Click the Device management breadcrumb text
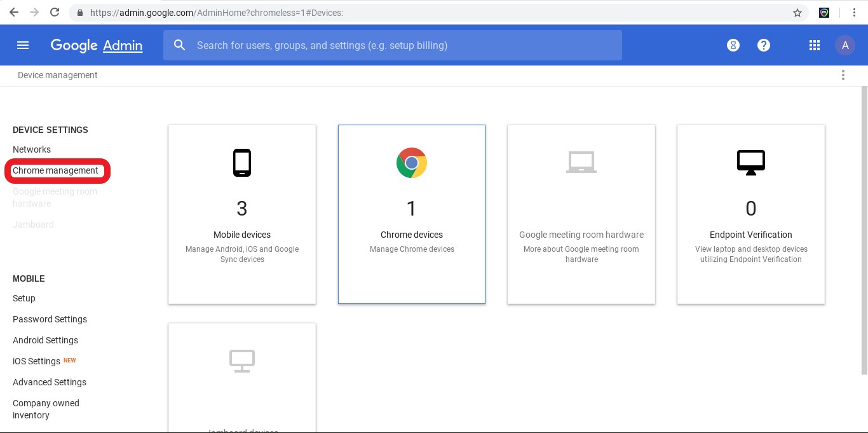The width and height of the screenshot is (868, 433). pos(58,75)
